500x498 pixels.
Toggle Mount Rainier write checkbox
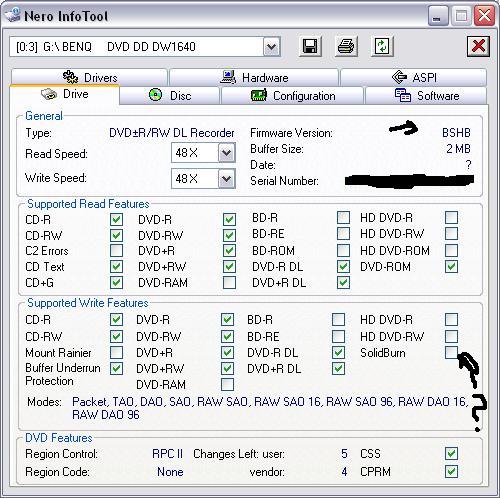(116, 352)
